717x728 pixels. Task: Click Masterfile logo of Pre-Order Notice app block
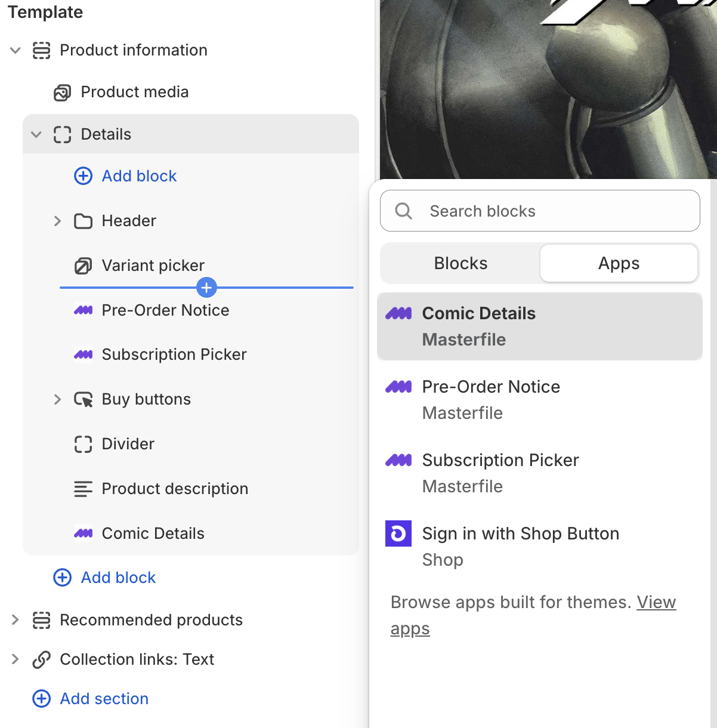tap(398, 387)
